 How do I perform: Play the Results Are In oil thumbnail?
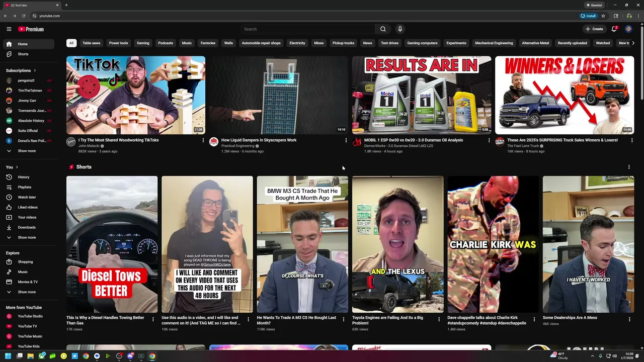(422, 95)
